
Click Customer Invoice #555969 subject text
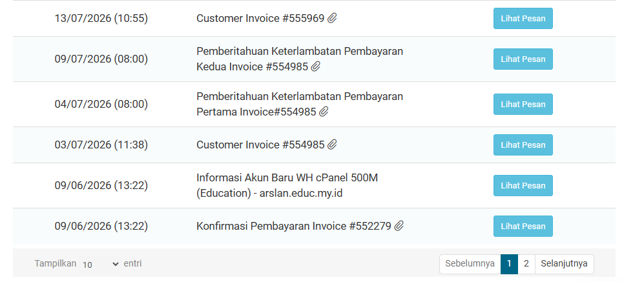pyautogui.click(x=260, y=18)
